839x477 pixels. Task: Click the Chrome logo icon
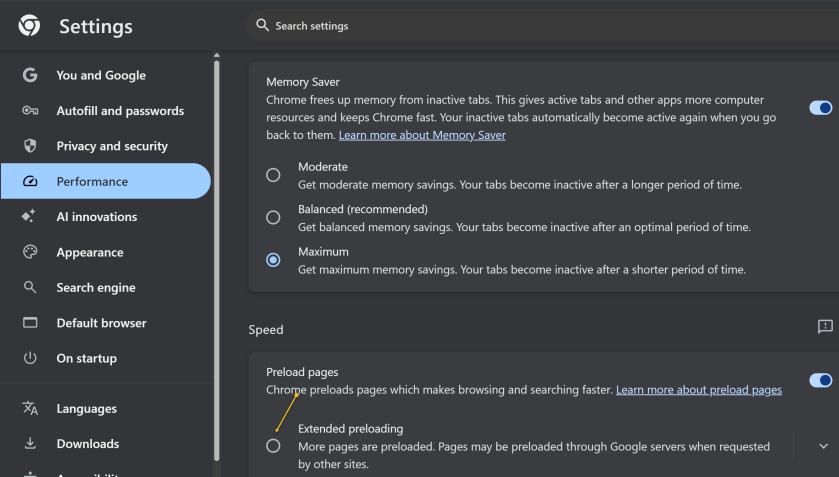pos(29,26)
